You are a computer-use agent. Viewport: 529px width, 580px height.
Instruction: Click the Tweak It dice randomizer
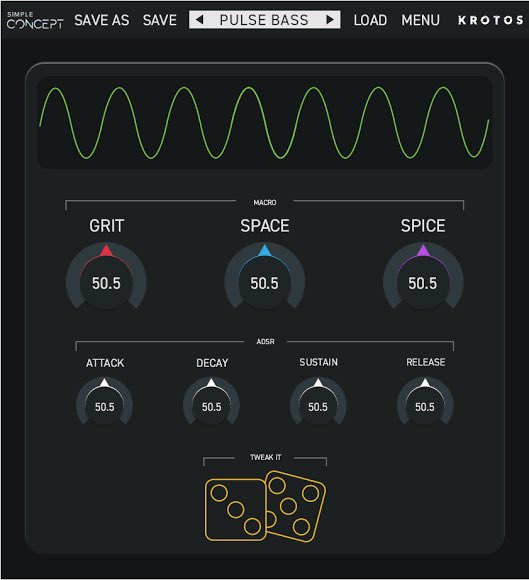click(x=265, y=506)
